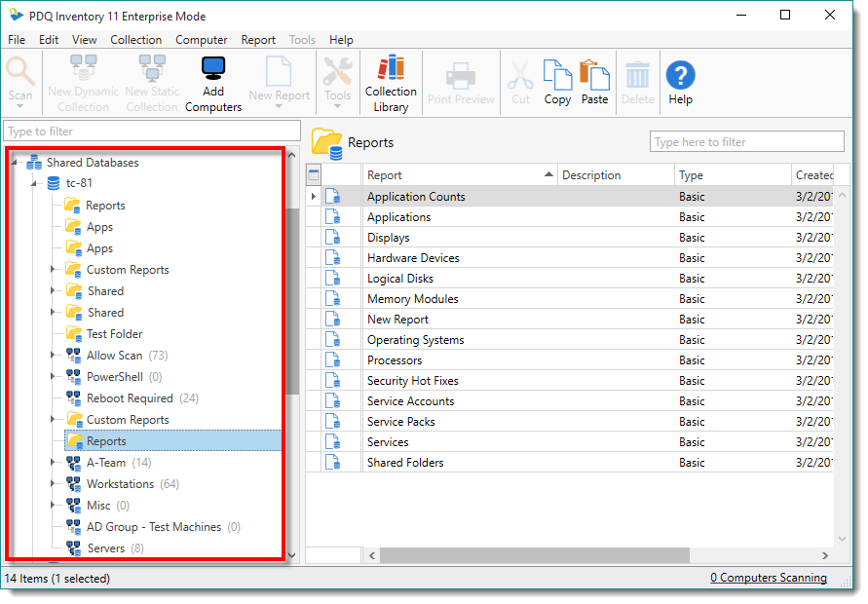Select the Test Folder tree item
Viewport: 868px width, 604px height.
click(x=115, y=334)
